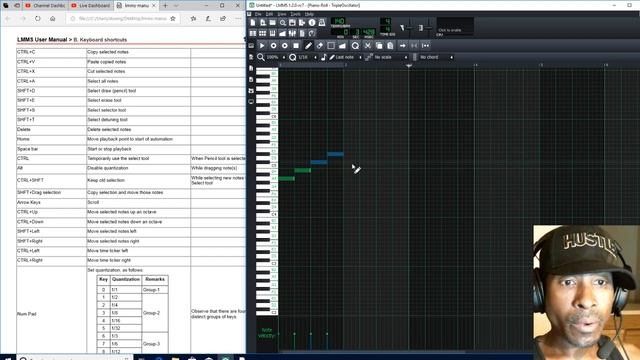Open the quantization 1/16 dropdown

click(307, 58)
